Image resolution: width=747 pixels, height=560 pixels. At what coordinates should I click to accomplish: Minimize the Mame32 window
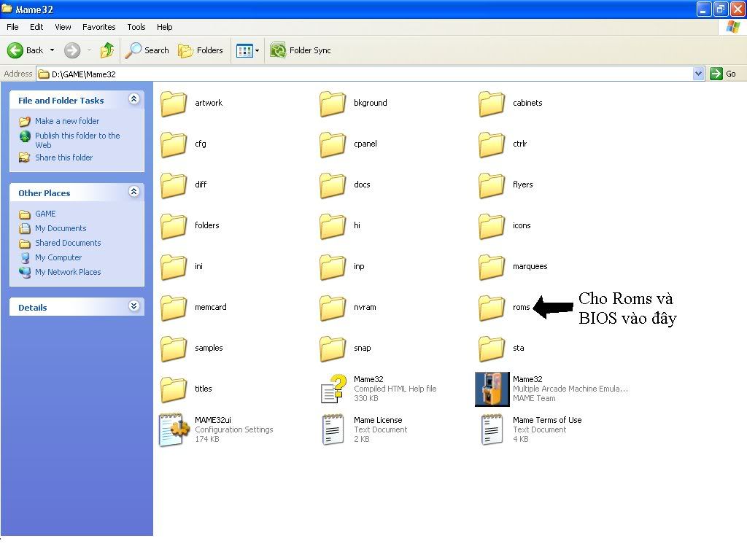[704, 9]
